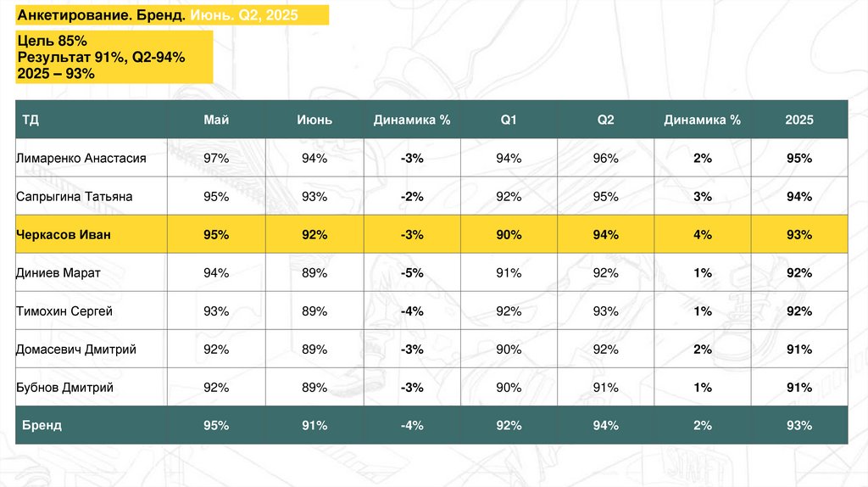Click the 4% dynamics cell in Черкасов row
This screenshot has width=868, height=487.
[x=702, y=234]
